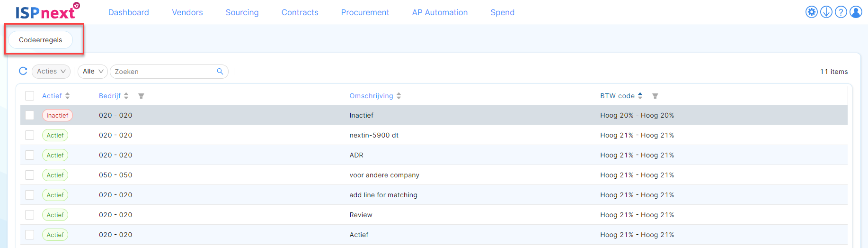Viewport: 868px width, 248px height.
Task: Open the help question mark icon
Action: pos(841,12)
